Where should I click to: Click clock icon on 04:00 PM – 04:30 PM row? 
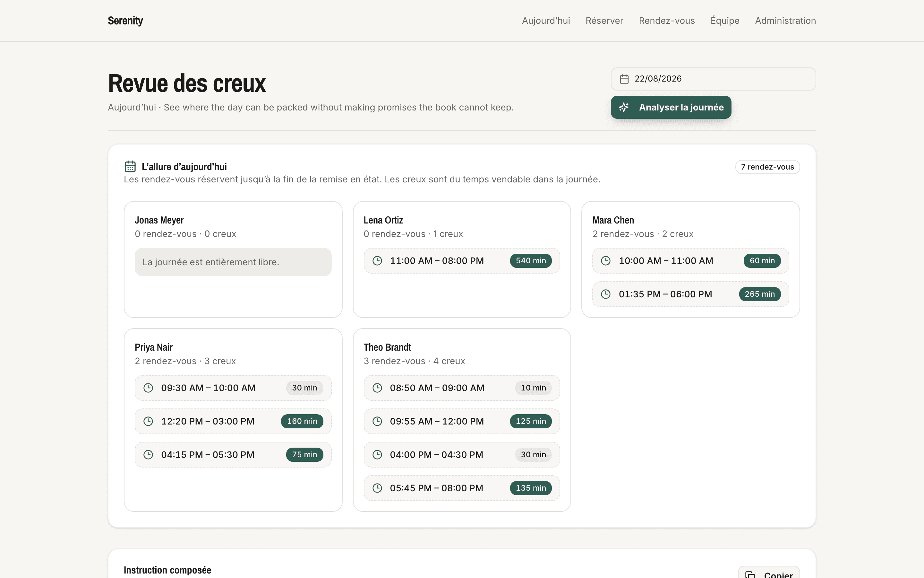pyautogui.click(x=377, y=454)
